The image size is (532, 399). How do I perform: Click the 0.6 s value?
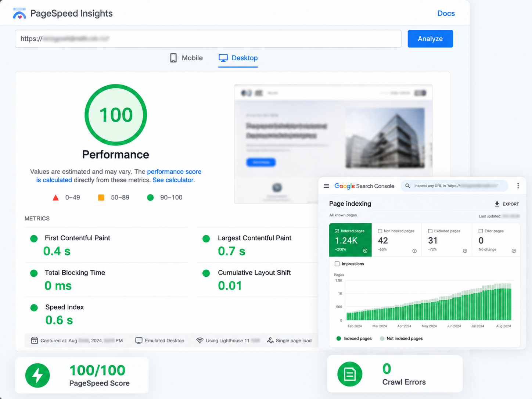[x=59, y=320]
